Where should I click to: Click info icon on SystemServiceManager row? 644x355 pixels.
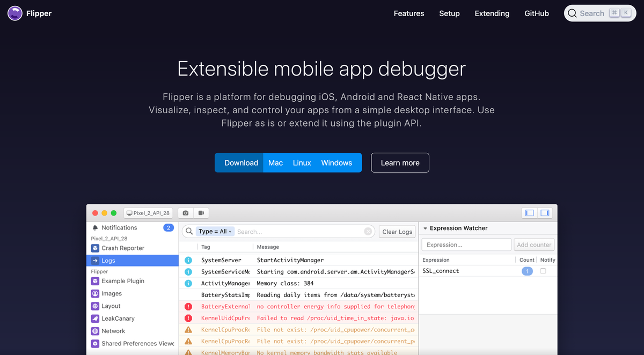tap(188, 272)
